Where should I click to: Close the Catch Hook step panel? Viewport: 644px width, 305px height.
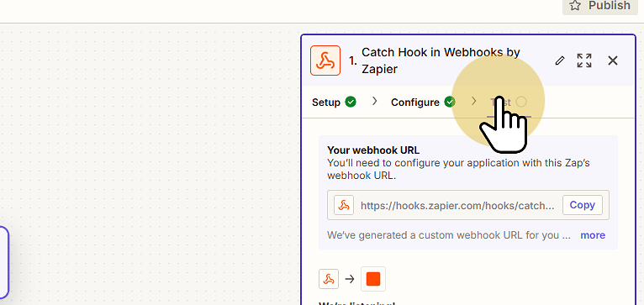[613, 60]
